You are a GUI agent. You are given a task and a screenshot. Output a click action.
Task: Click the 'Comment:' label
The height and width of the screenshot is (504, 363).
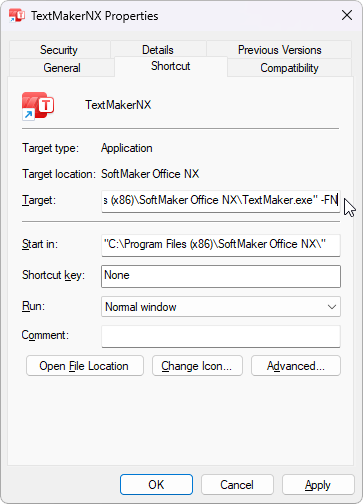45,335
